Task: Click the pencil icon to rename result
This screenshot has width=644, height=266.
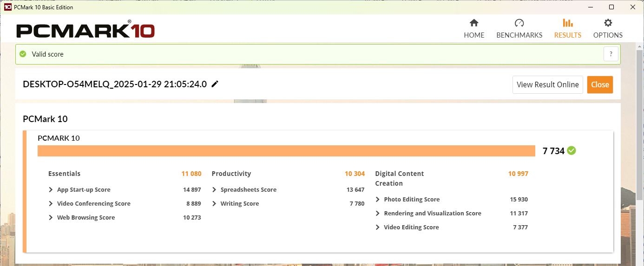Action: [215, 84]
